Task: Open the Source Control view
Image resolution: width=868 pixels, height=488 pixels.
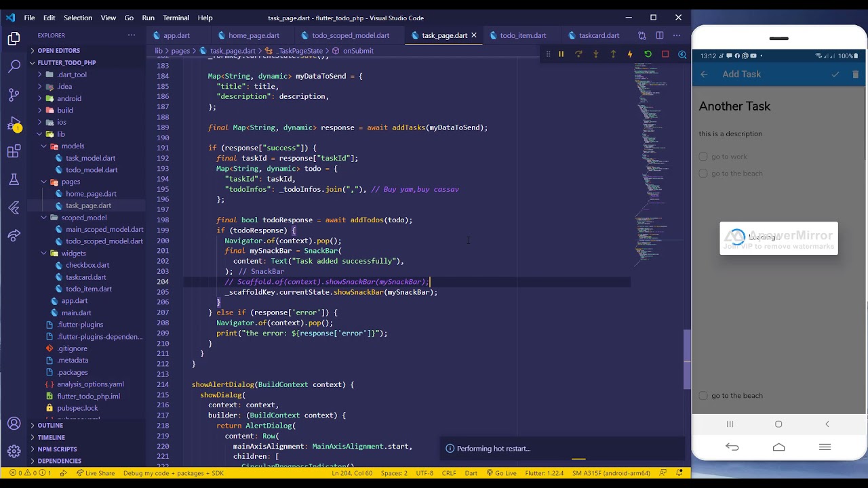Action: 14,95
